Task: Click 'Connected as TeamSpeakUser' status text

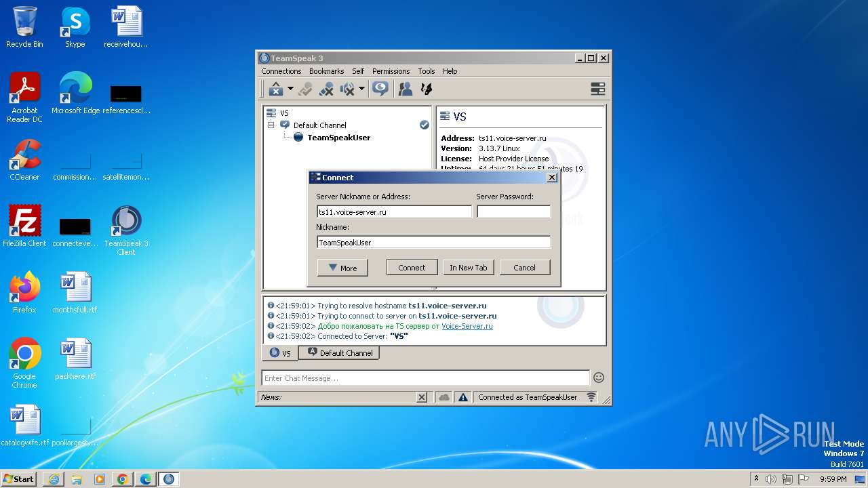Action: 528,397
